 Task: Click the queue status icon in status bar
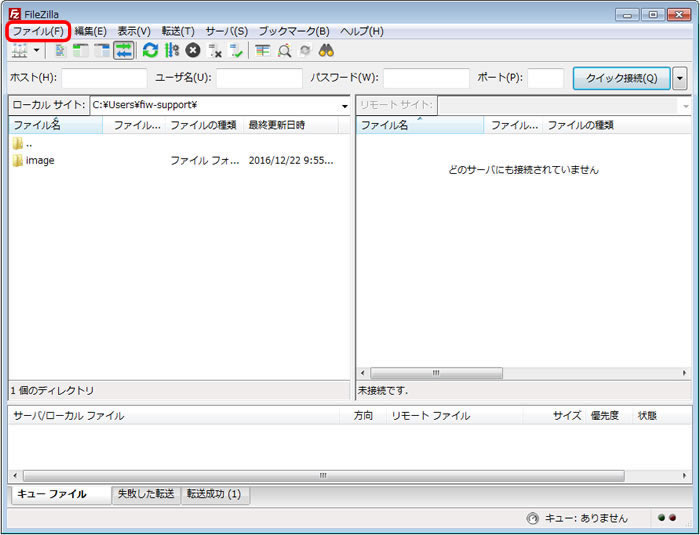tap(533, 518)
